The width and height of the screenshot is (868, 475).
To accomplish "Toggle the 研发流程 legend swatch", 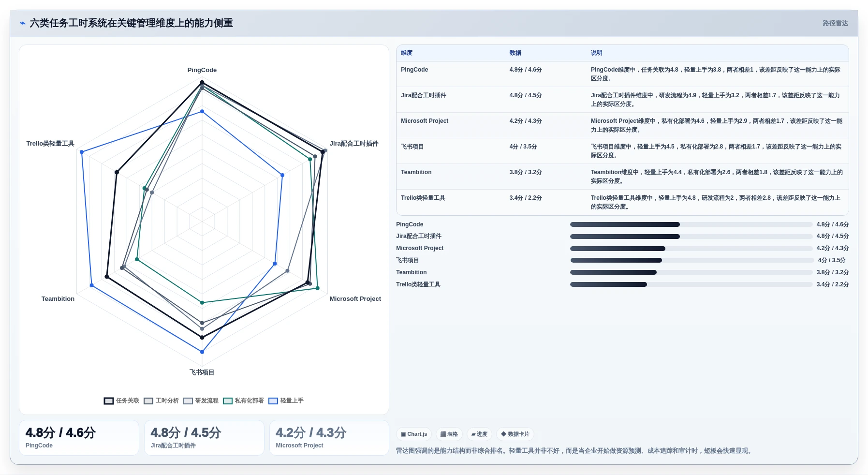I will (x=188, y=401).
